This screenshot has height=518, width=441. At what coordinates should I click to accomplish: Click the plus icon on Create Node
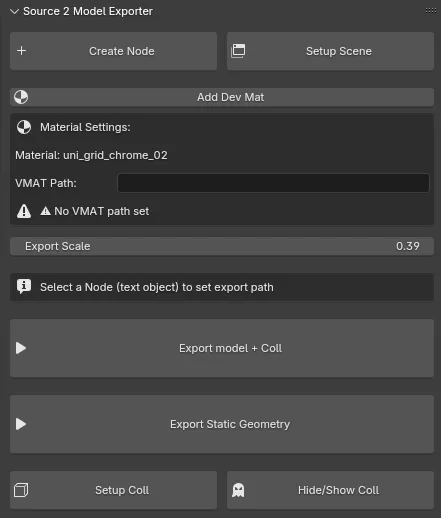22,51
